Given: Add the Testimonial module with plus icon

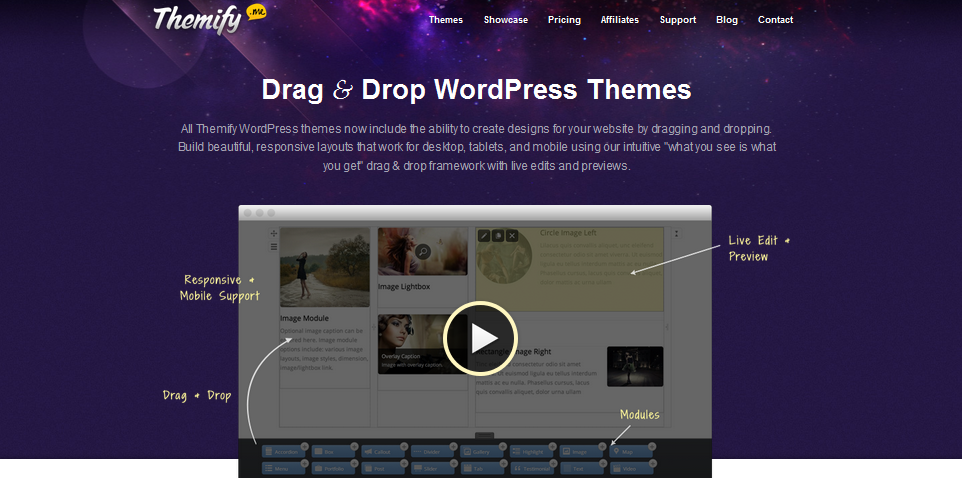Looking at the screenshot, I should pyautogui.click(x=553, y=463).
